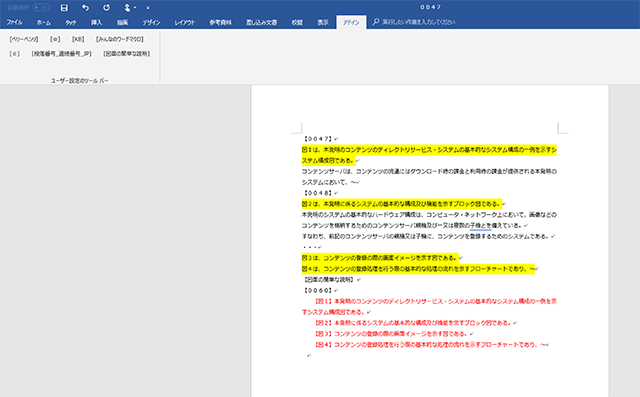The height and width of the screenshot is (397, 640).
Task: Click the red 【図4】 description line
Action: tap(430, 345)
